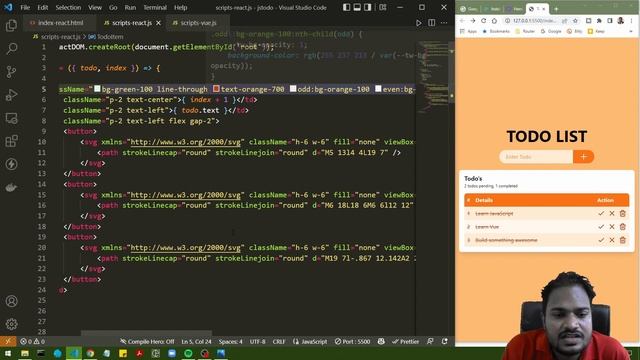This screenshot has height=360, width=640.
Task: Open the Ln 5, Col 24 go-to-line button
Action: point(196,341)
